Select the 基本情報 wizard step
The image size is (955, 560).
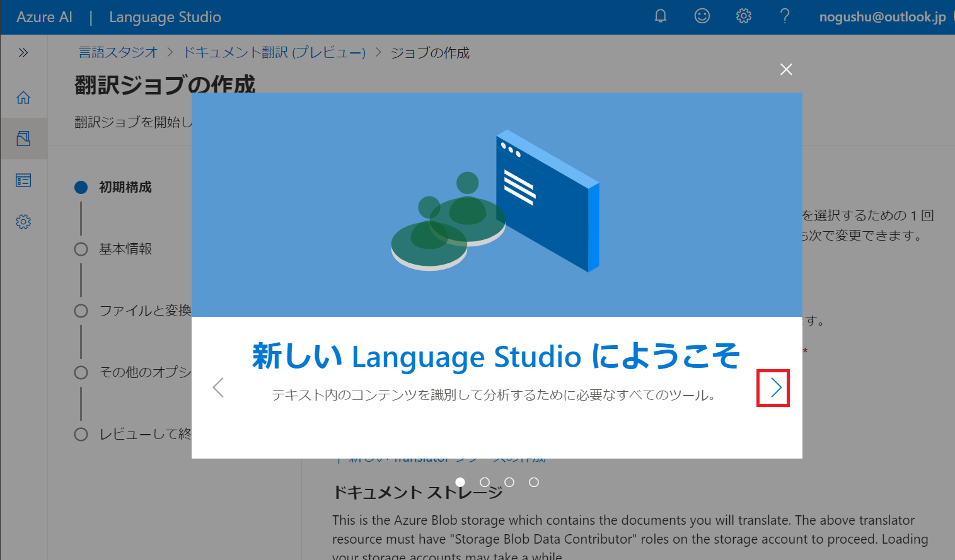(113, 249)
